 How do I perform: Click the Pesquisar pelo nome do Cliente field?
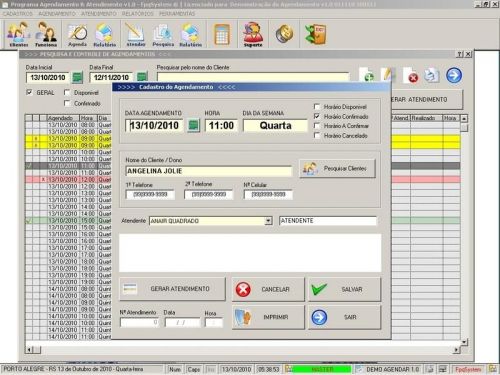coord(253,77)
